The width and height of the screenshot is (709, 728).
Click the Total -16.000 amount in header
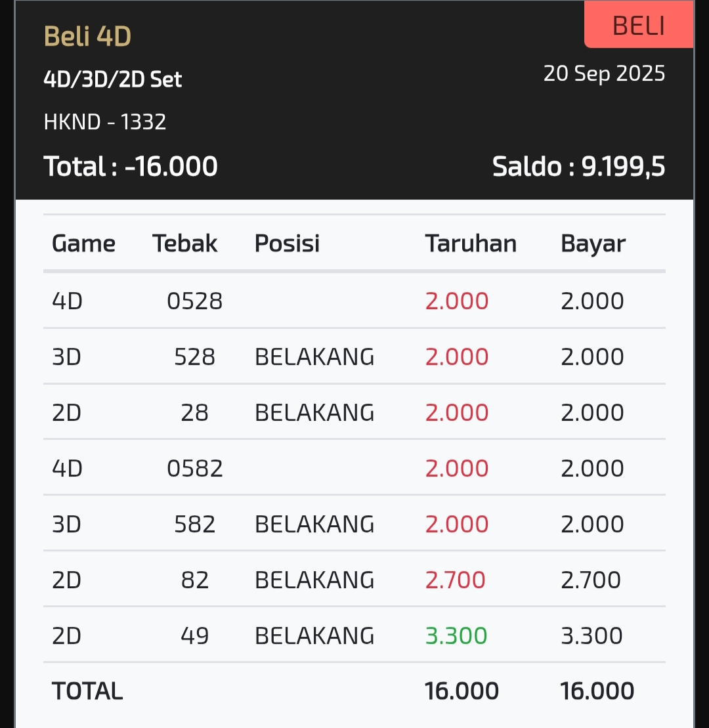click(131, 166)
